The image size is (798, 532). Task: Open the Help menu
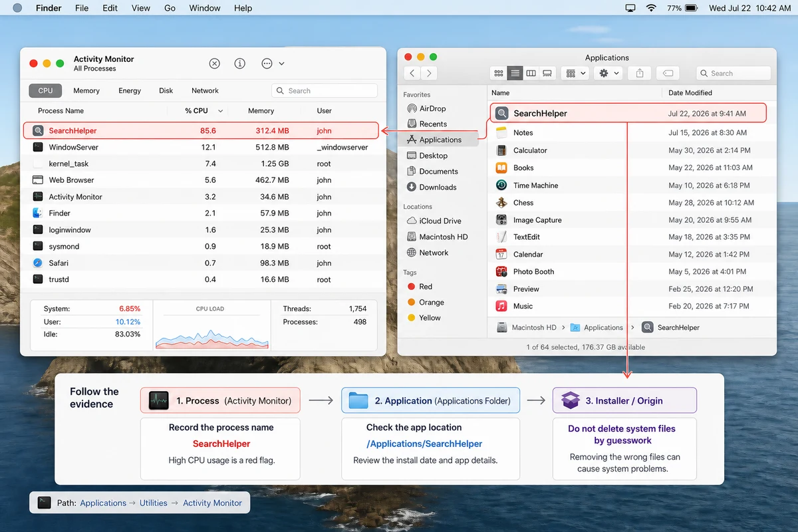click(x=243, y=8)
